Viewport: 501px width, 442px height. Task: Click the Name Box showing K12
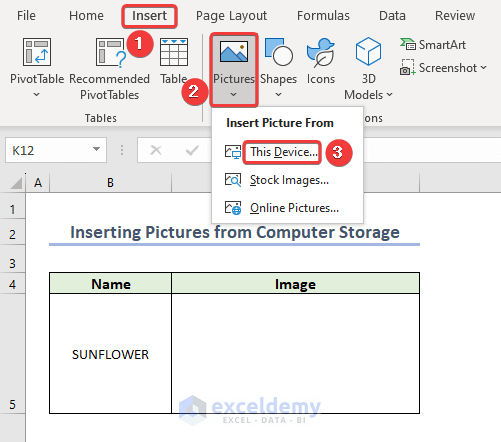coord(56,150)
